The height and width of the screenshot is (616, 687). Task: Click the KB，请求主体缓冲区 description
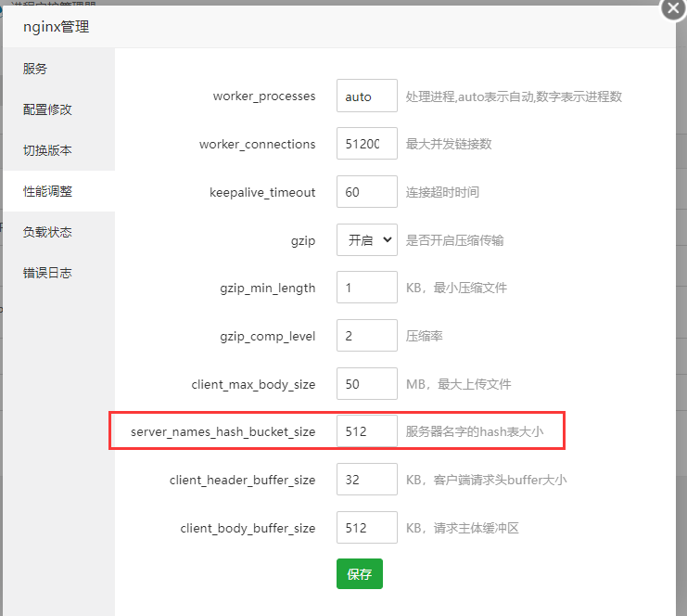463,528
